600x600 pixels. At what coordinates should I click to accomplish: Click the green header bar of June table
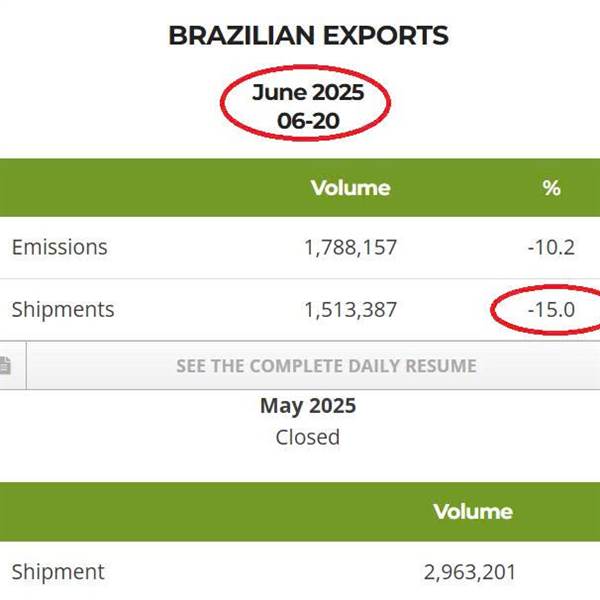[x=300, y=188]
